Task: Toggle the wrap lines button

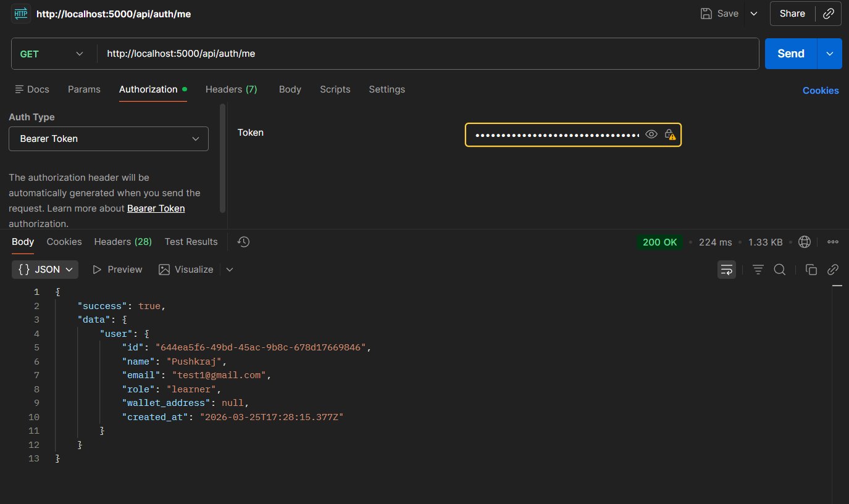Action: (727, 270)
